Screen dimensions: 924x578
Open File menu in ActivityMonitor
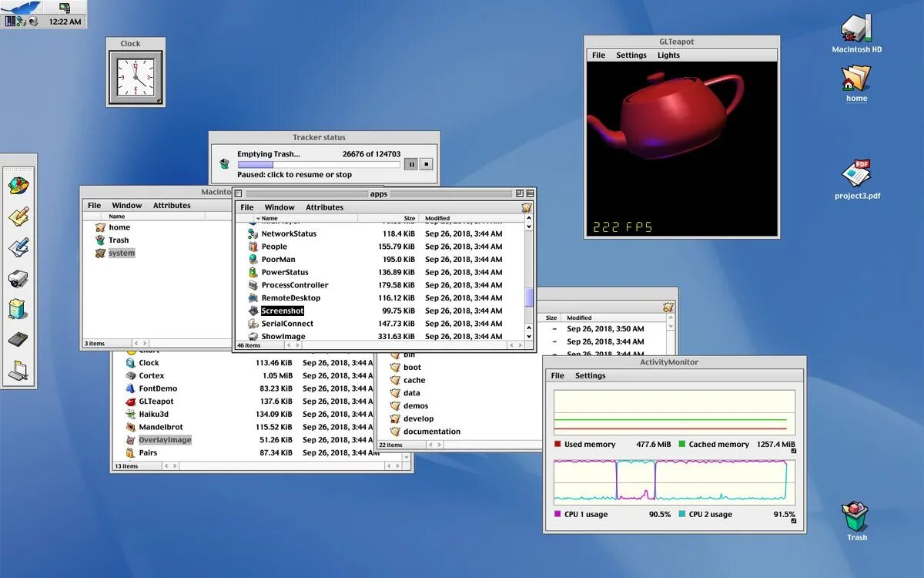click(x=557, y=376)
